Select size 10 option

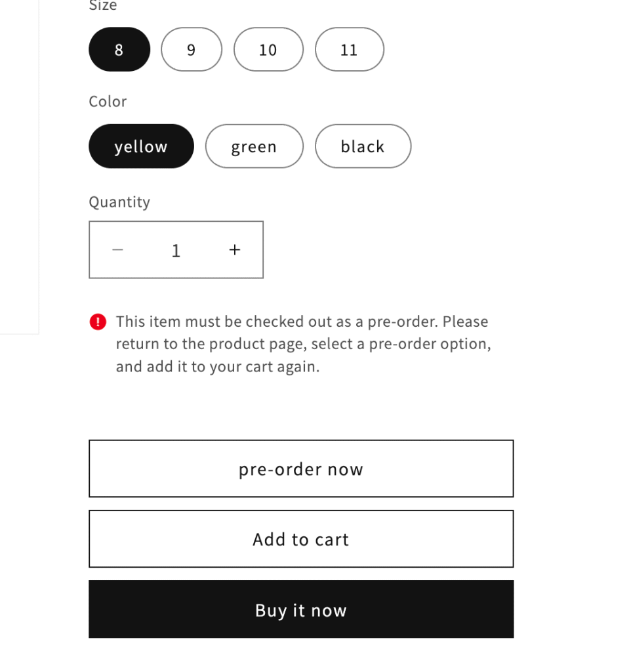click(x=268, y=49)
